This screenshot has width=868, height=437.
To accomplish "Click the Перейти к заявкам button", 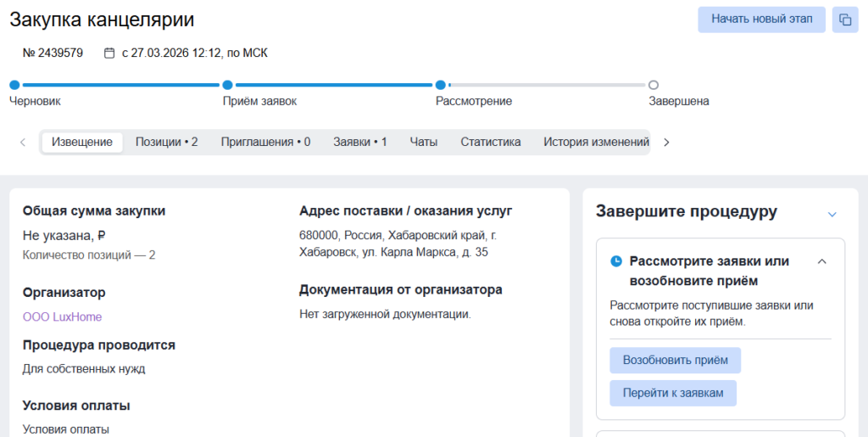I will click(673, 393).
